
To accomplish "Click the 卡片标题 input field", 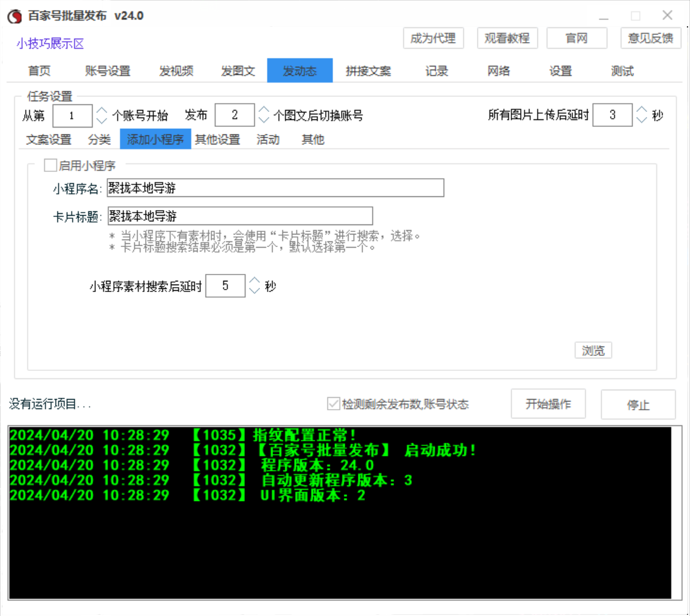I will [240, 216].
